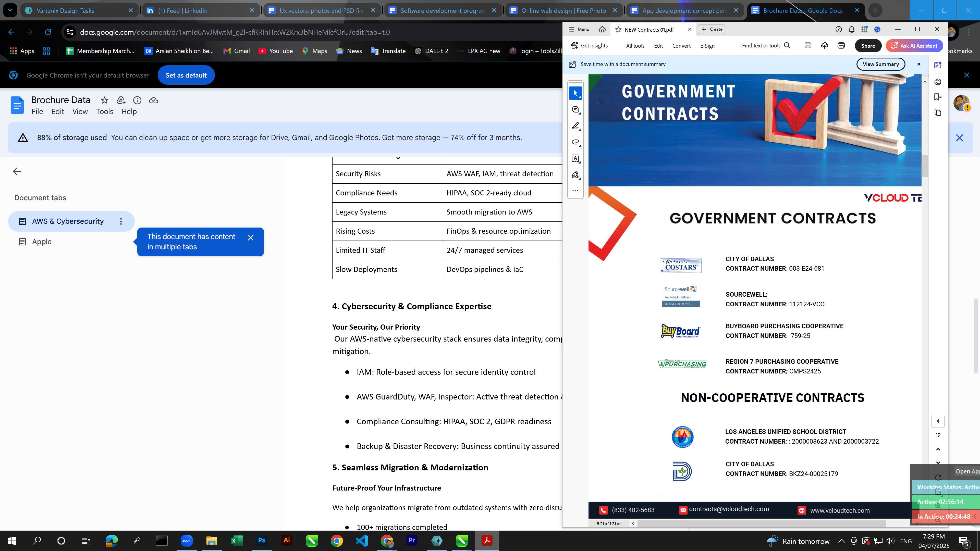Click the Move document icon in Docs

click(x=121, y=101)
